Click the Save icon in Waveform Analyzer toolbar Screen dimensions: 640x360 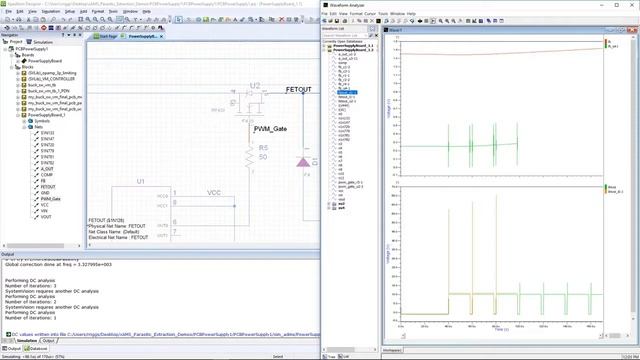[x=337, y=21]
